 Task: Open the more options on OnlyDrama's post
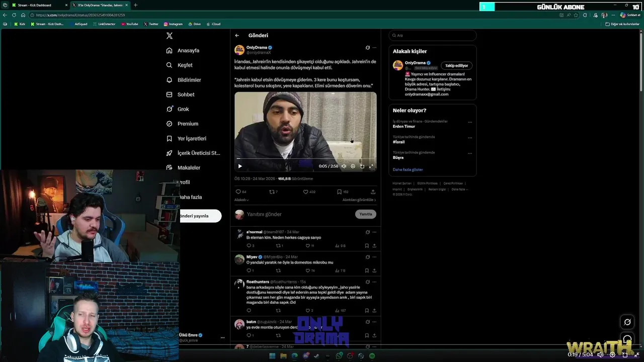(374, 48)
